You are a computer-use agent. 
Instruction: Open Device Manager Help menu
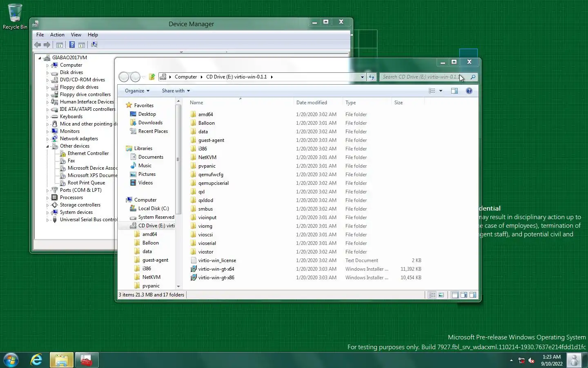[x=93, y=35]
